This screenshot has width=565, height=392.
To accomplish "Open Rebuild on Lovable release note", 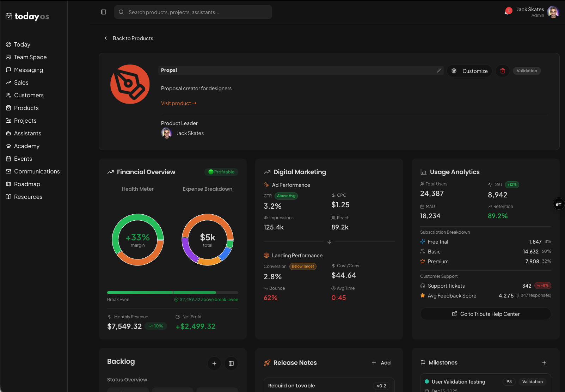I will pos(329,385).
